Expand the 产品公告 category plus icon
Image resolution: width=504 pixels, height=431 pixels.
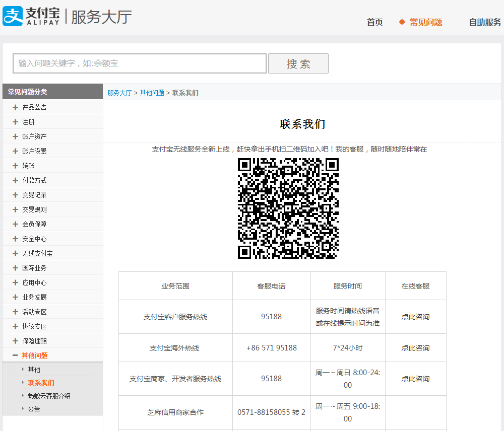(x=15, y=107)
